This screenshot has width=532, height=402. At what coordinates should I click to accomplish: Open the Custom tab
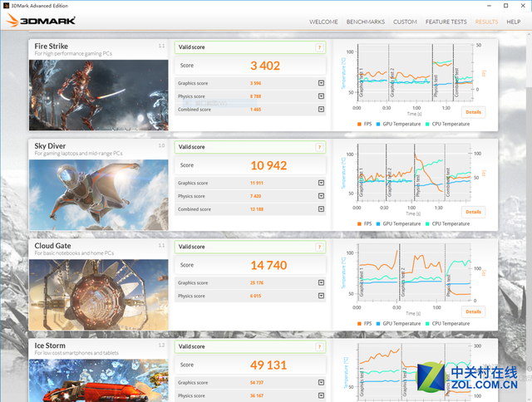[x=405, y=21]
